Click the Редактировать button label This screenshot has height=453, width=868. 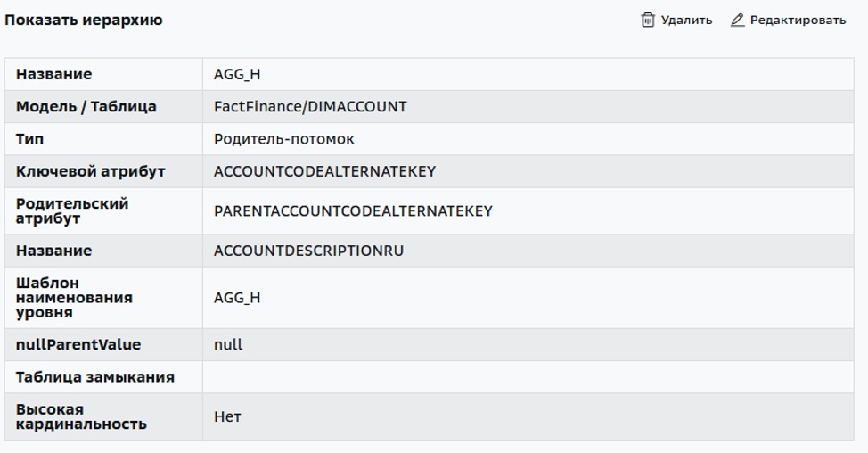pyautogui.click(x=798, y=21)
